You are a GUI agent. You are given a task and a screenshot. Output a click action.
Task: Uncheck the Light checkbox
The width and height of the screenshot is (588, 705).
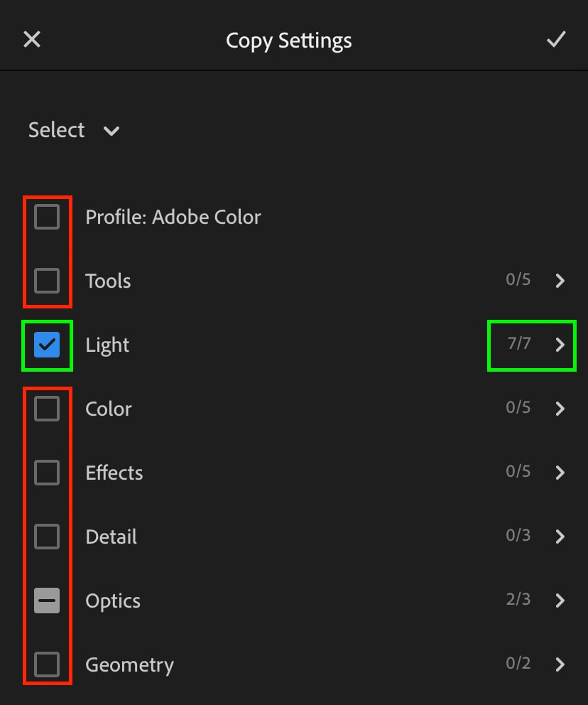(47, 345)
